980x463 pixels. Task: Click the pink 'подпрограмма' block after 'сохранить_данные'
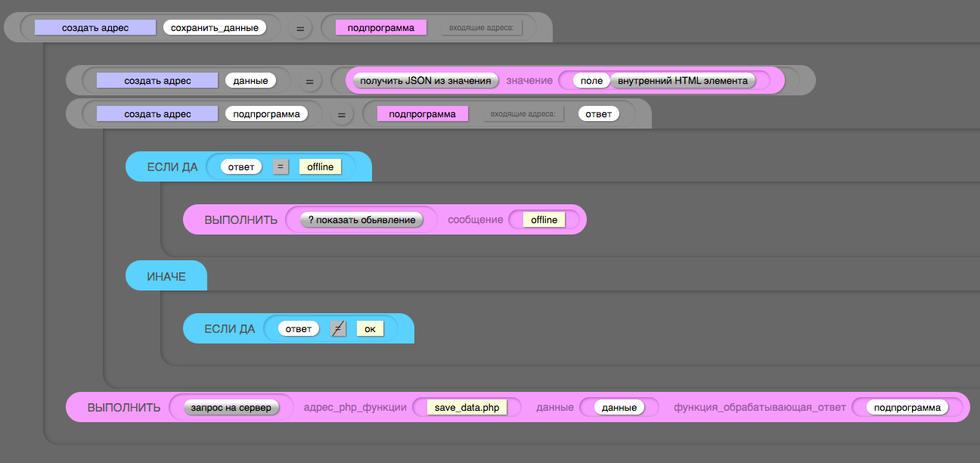(x=381, y=27)
